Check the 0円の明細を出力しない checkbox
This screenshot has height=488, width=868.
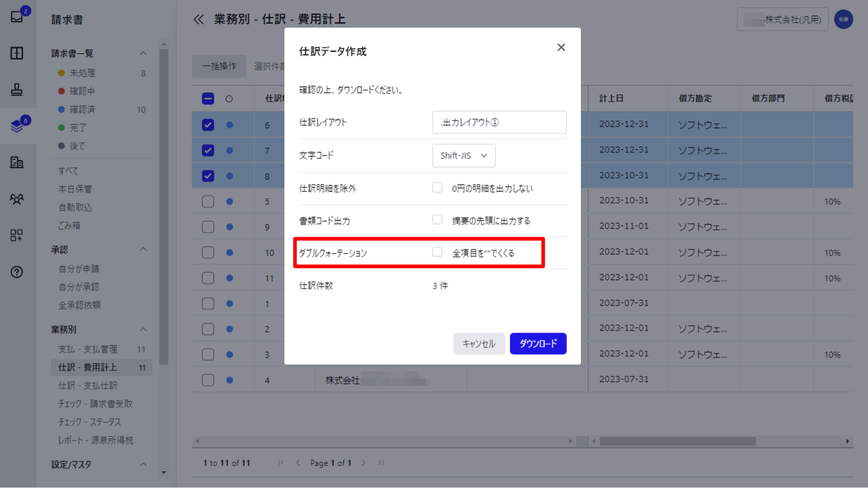pos(437,188)
